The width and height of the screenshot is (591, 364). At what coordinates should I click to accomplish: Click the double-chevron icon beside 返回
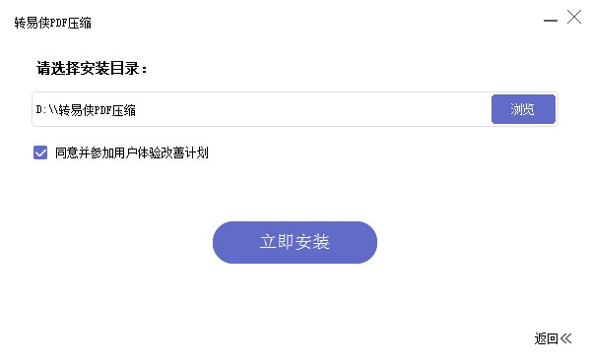565,338
